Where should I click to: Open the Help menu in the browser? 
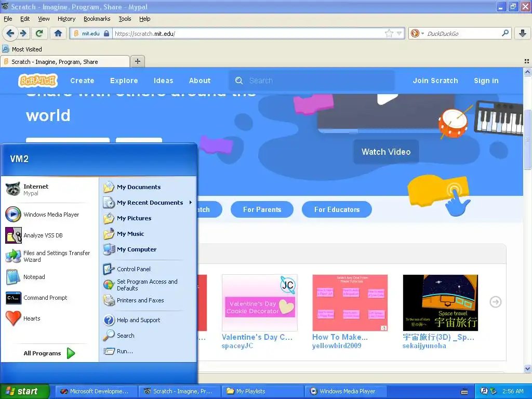coord(145,19)
